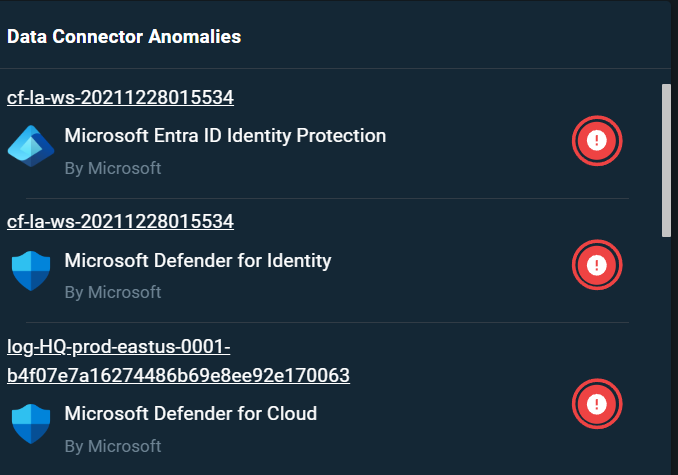Select the Microsoft Defender for Identity name
The height and width of the screenshot is (475, 678).
(198, 261)
